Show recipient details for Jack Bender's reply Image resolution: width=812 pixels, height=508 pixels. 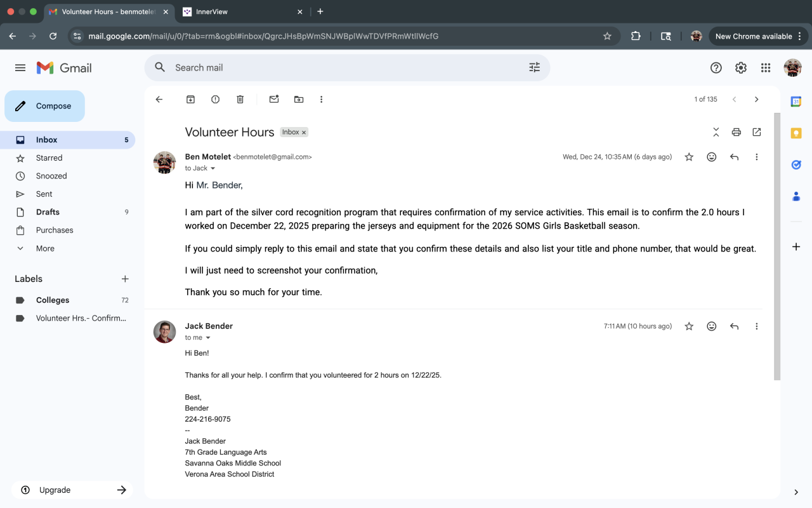tap(207, 338)
